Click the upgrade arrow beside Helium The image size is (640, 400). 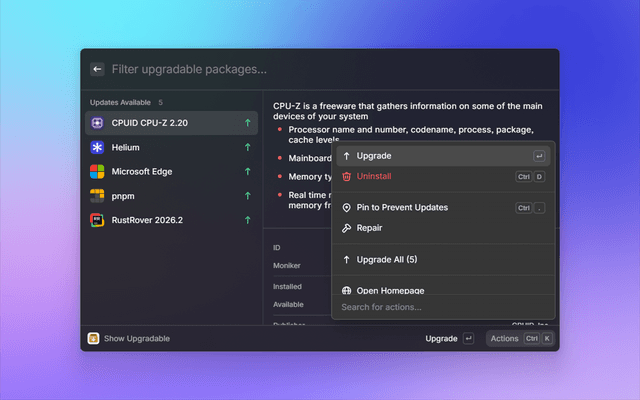pyautogui.click(x=247, y=147)
